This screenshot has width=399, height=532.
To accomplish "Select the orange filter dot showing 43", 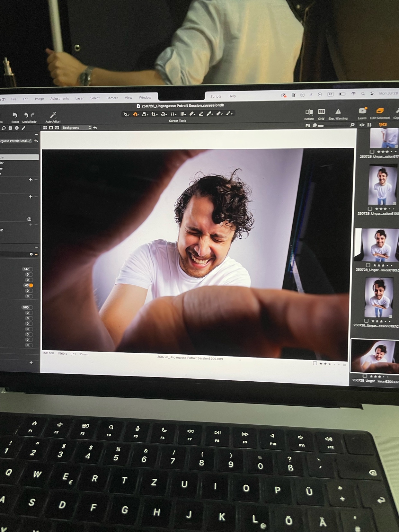I will click(31, 285).
